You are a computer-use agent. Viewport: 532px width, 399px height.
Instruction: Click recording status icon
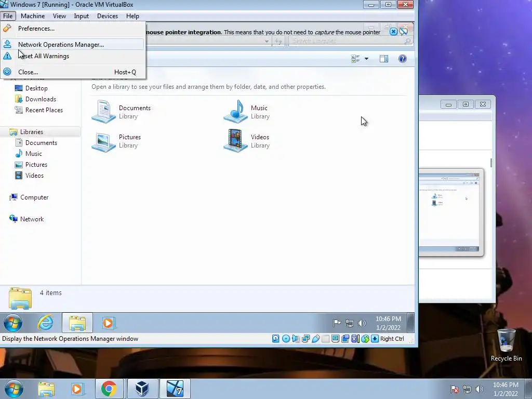tap(345, 339)
